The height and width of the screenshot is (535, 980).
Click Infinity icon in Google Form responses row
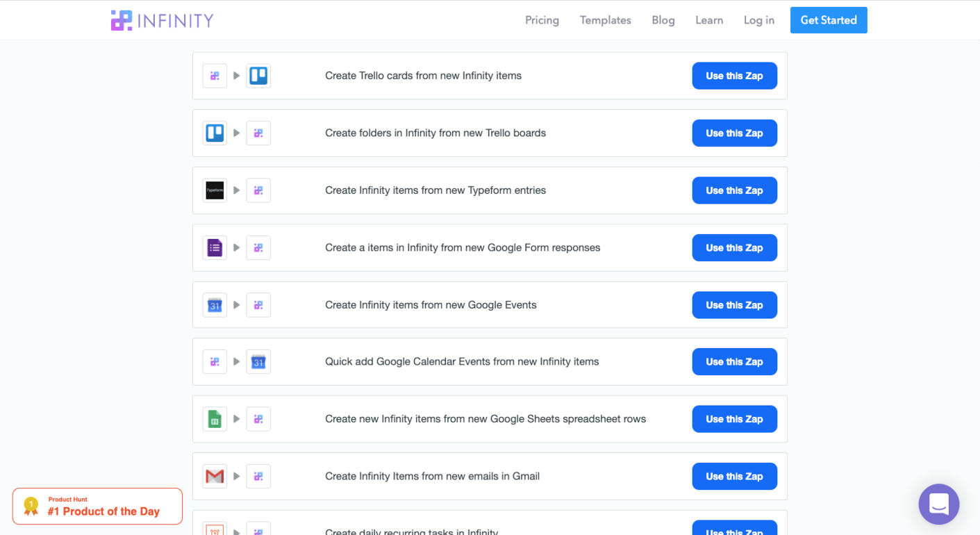(x=258, y=247)
